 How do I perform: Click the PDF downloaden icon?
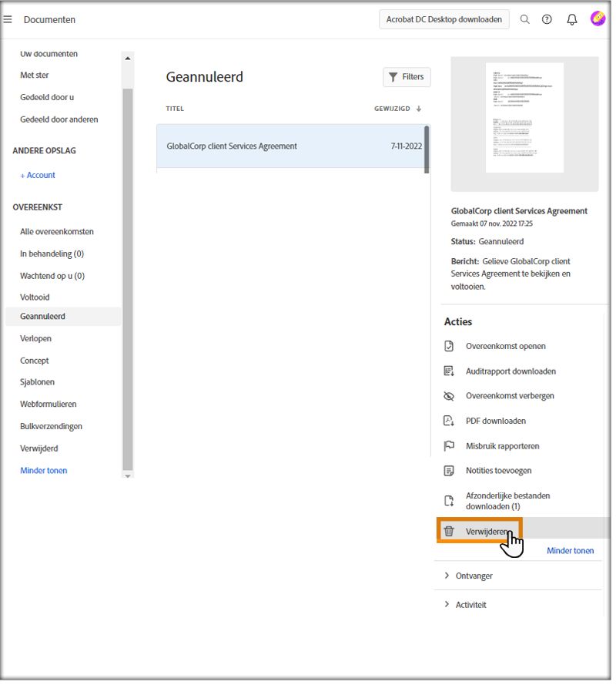pyautogui.click(x=449, y=421)
